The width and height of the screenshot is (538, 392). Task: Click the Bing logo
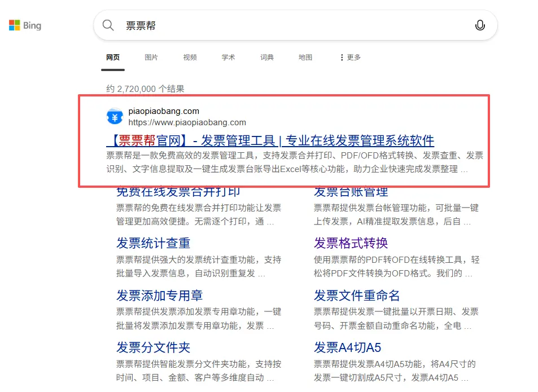(x=25, y=25)
